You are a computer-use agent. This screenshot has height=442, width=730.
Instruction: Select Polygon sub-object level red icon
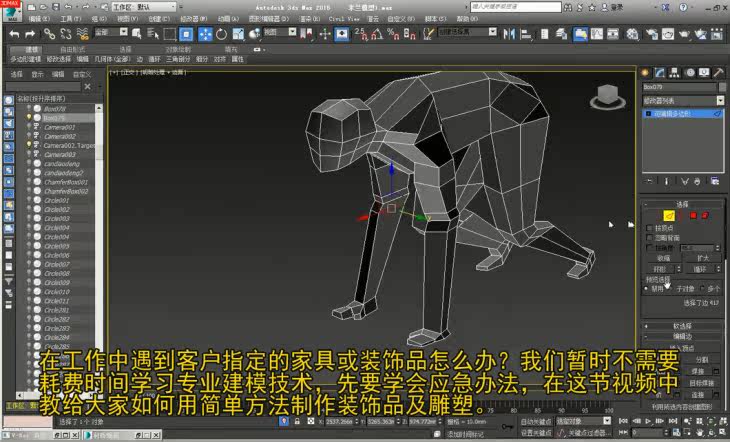pyautogui.click(x=693, y=215)
